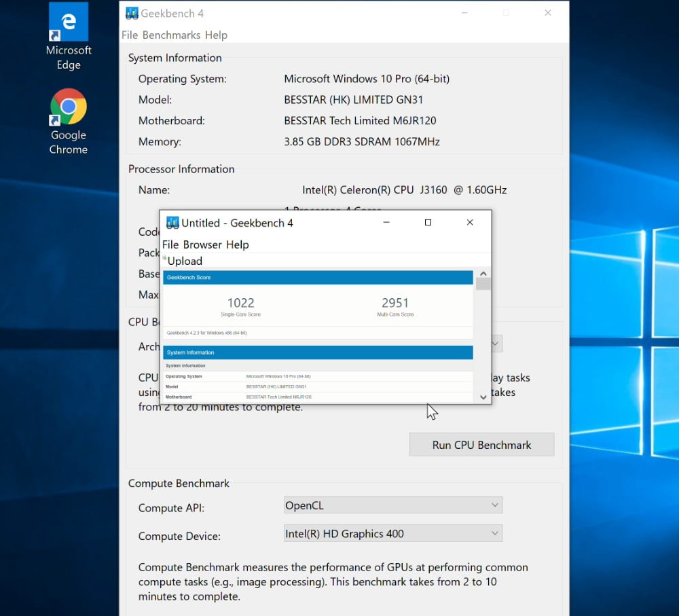Image resolution: width=679 pixels, height=616 pixels.
Task: Click System Information blue header in results
Action: pos(318,352)
